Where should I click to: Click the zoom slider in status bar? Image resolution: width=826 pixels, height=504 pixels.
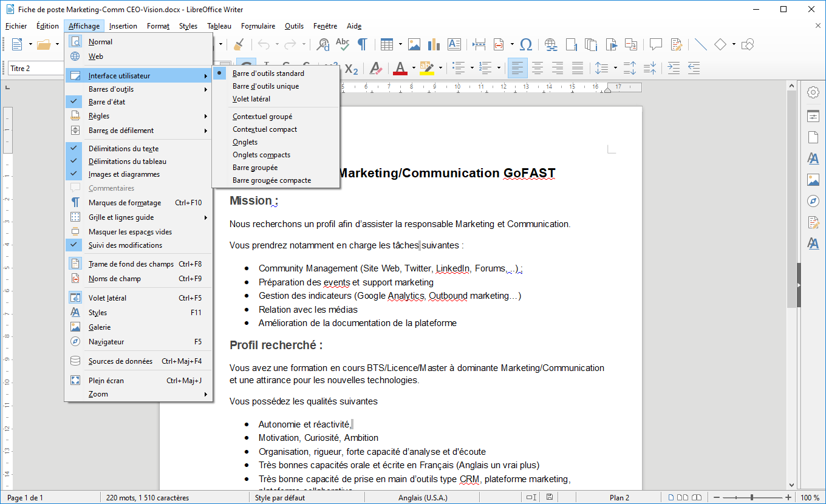(x=752, y=498)
